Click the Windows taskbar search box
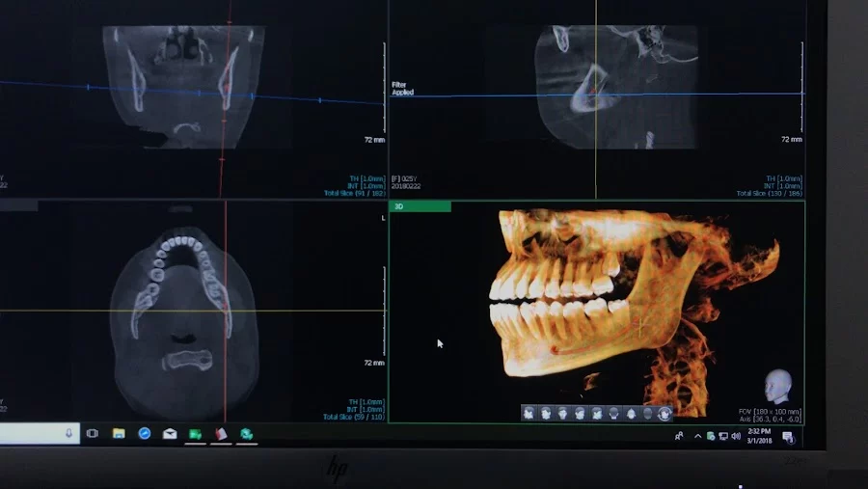This screenshot has height=489, width=868. click(x=39, y=434)
